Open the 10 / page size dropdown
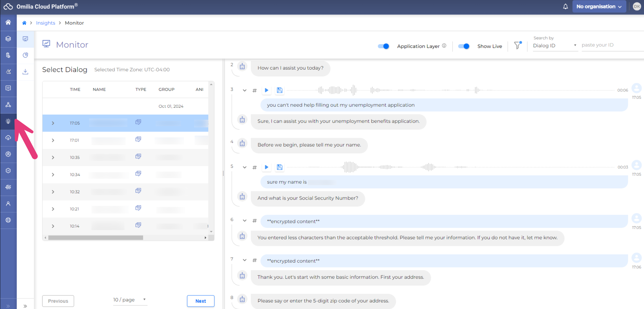 [x=130, y=300]
